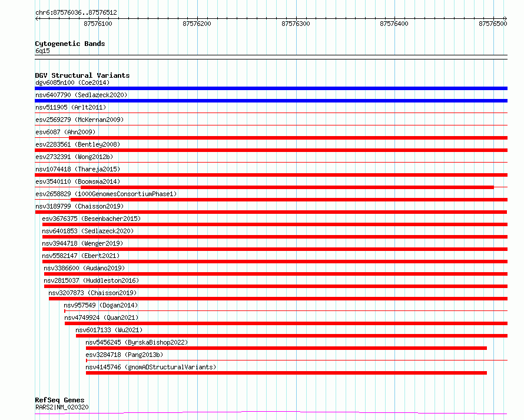Select variant label esv3540110 (Boomsma2014)
This screenshot has width=524, height=420.
(78, 181)
